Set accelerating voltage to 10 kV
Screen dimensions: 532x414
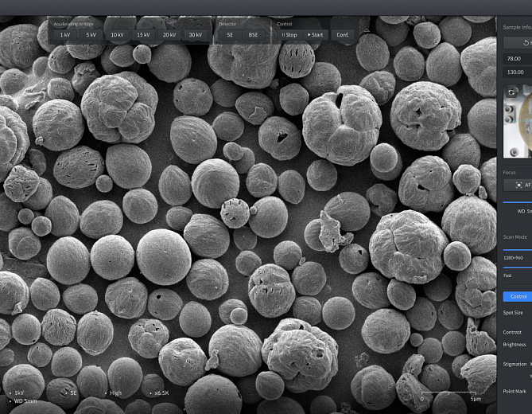click(117, 35)
